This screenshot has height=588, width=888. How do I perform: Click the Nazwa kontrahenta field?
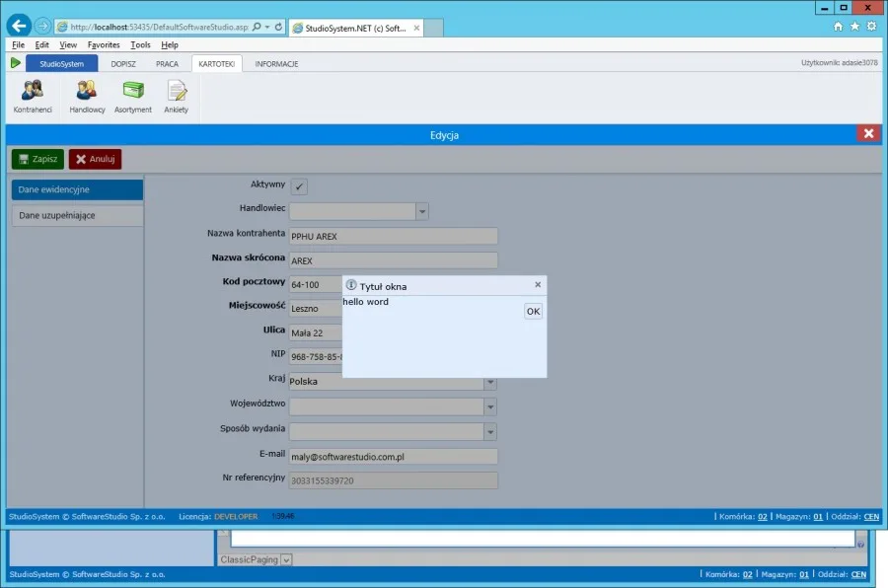394,236
